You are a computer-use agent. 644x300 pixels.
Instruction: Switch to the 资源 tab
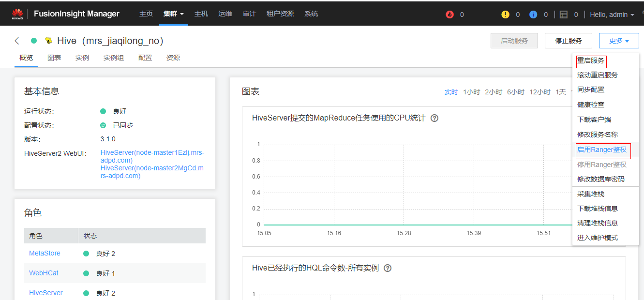tap(173, 58)
